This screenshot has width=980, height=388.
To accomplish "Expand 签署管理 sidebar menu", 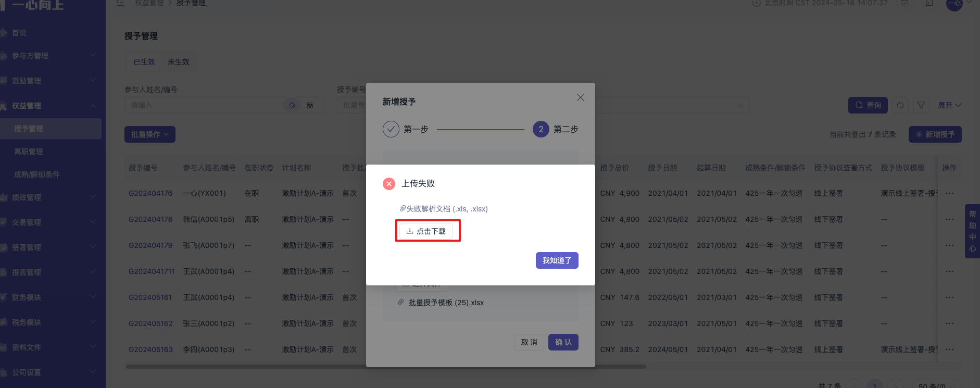I will coord(51,247).
